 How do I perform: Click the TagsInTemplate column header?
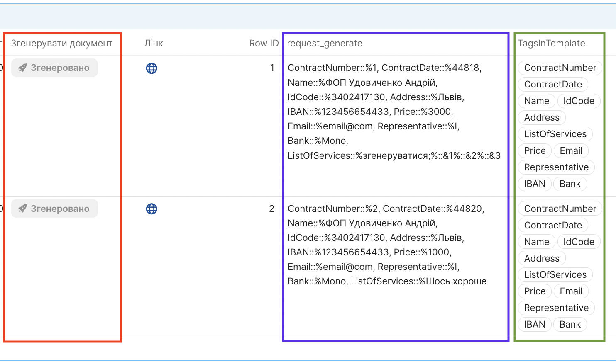[551, 44]
